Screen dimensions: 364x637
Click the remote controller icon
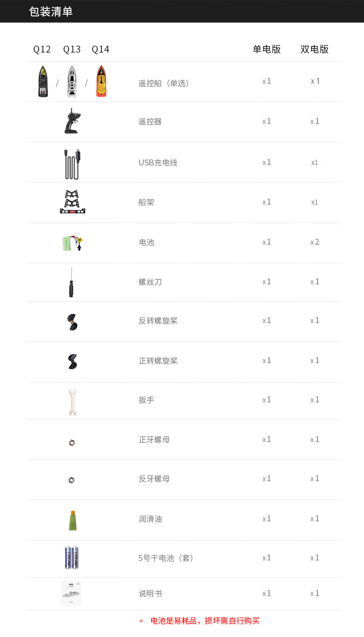pyautogui.click(x=72, y=121)
